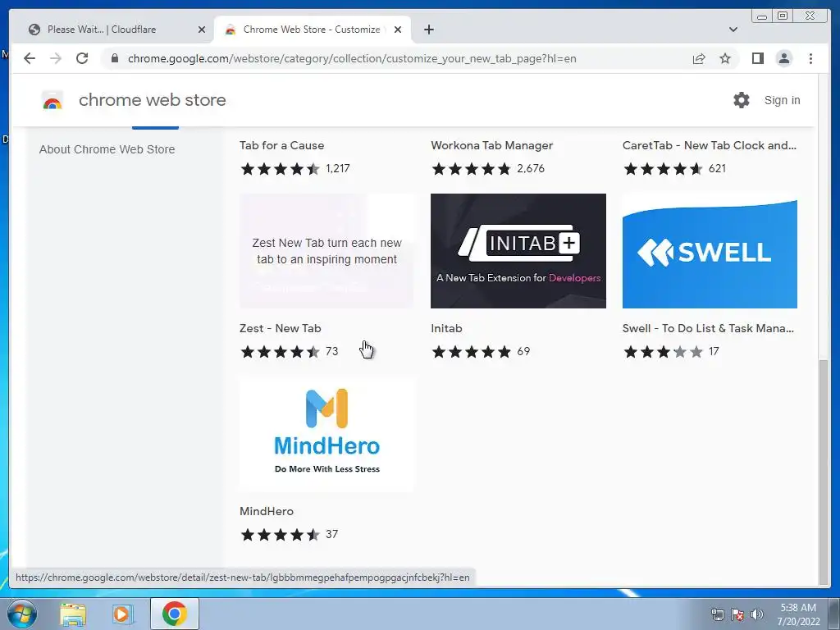Click the Chrome Web Store logo
This screenshot has height=630, width=840.
[52, 100]
